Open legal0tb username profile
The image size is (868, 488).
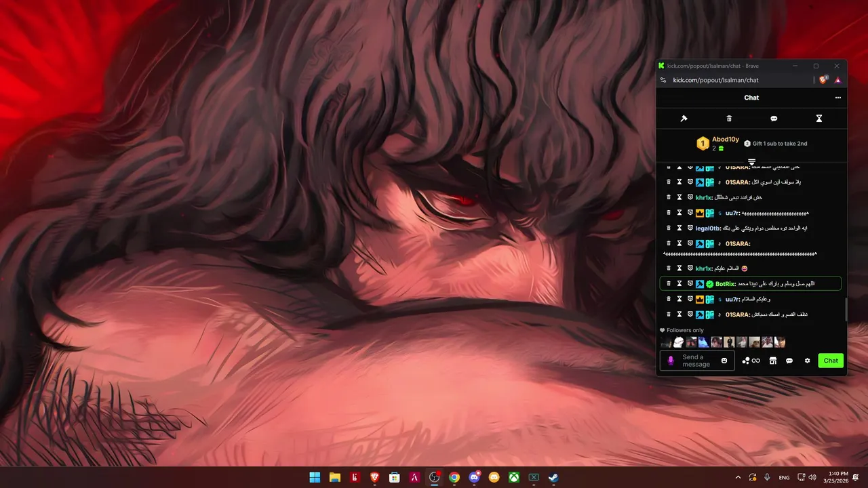(x=707, y=228)
